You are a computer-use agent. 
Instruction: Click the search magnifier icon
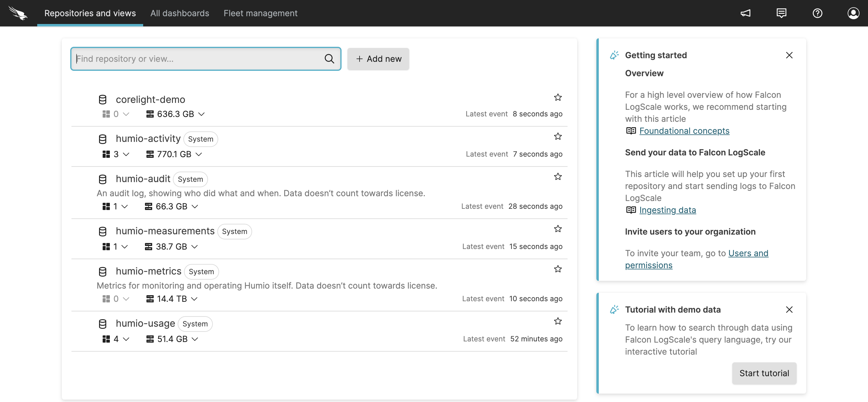pos(329,58)
